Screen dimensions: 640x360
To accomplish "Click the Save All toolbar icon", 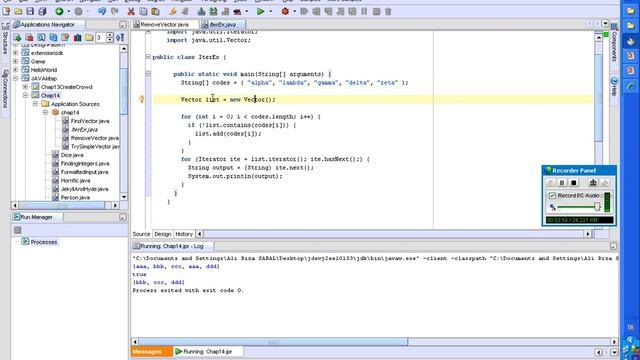I will (x=42, y=11).
